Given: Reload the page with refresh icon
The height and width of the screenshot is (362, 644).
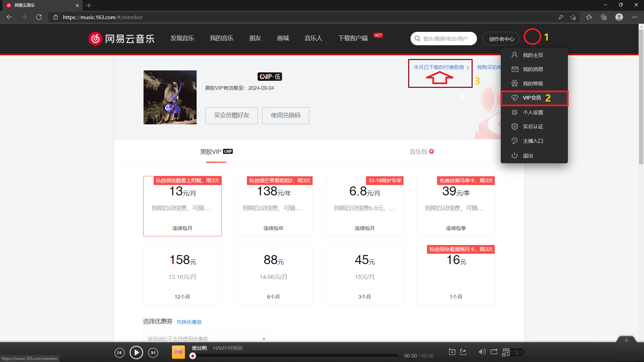Looking at the screenshot, I should [39, 17].
